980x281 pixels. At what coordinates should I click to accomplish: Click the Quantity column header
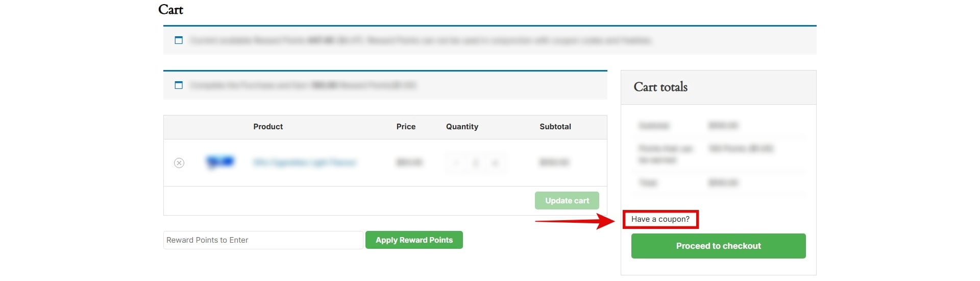(462, 127)
